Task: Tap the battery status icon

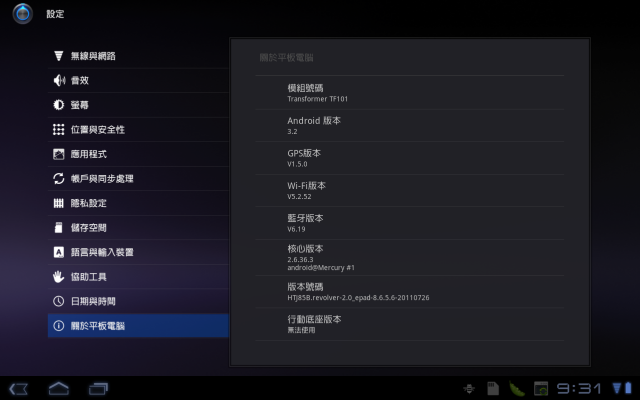Action: [628, 388]
